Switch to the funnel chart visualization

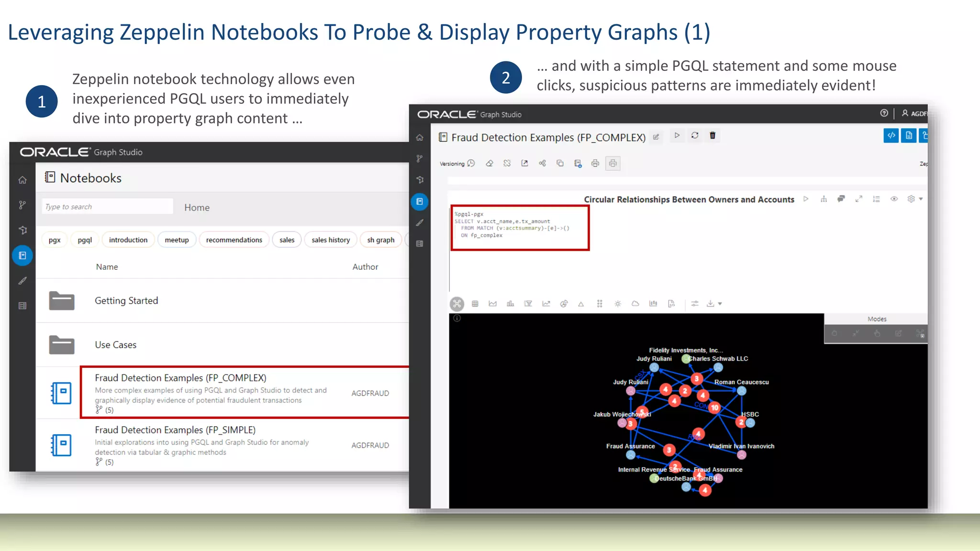click(528, 304)
